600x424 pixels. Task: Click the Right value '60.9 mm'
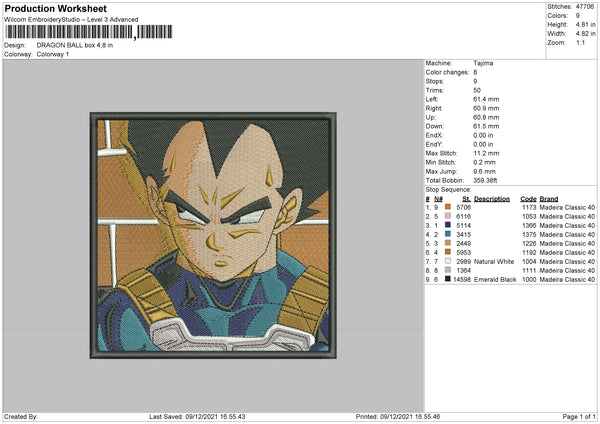(486, 108)
